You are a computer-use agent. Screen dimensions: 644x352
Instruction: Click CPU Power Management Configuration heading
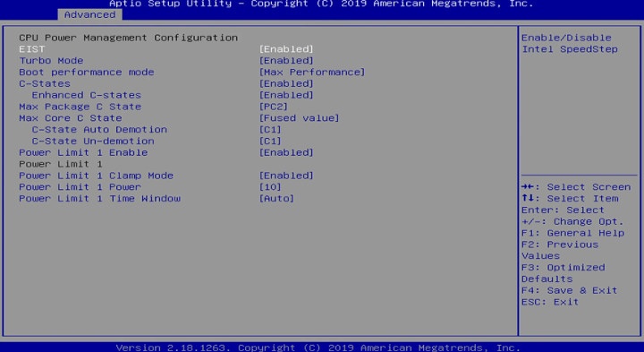pyautogui.click(x=129, y=38)
